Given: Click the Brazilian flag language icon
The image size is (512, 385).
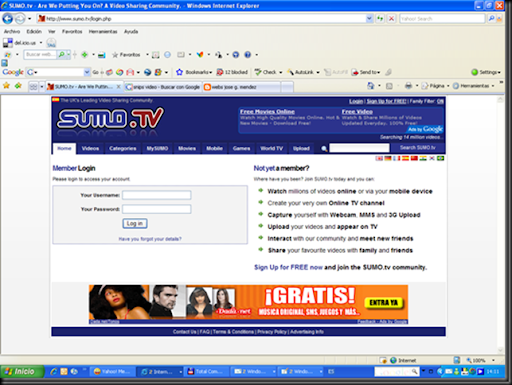Looking at the screenshot, I should (x=440, y=158).
